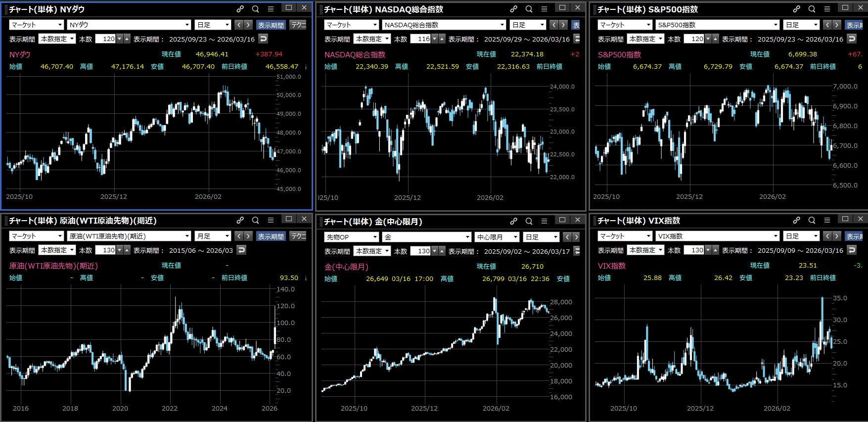Click the link icon in 金(中心限月) panel
Screen dimensions: 868x422
pyautogui.click(x=514, y=221)
